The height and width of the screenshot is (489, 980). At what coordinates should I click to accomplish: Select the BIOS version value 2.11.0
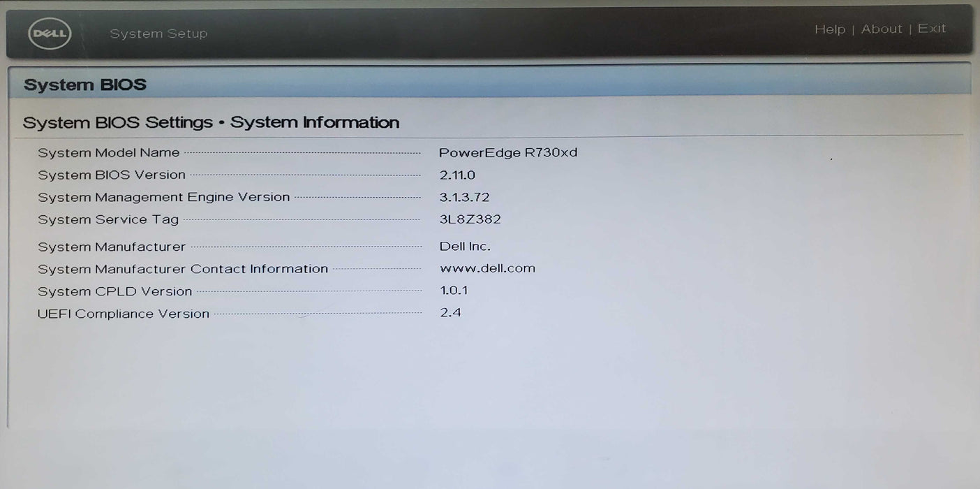[x=457, y=175]
